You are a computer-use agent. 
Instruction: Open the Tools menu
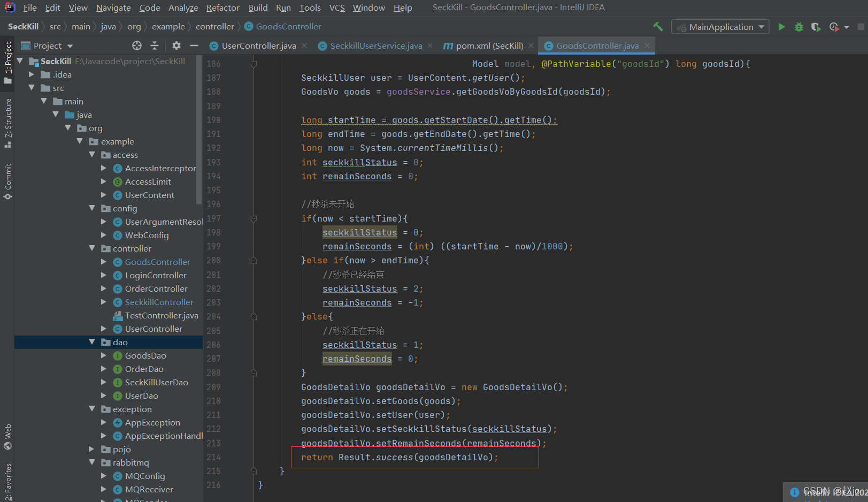point(310,7)
